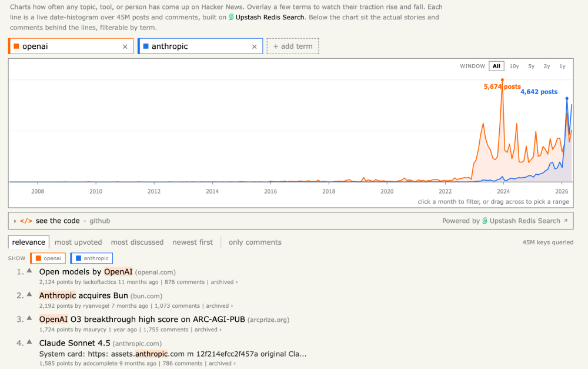Toggle the only comments filter
This screenshot has height=369, width=588.
tap(255, 242)
